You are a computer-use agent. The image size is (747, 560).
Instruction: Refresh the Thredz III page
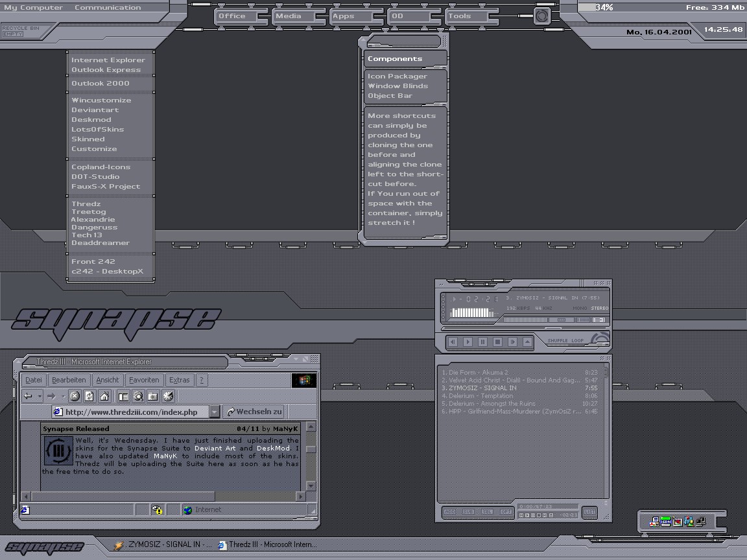[x=89, y=396]
